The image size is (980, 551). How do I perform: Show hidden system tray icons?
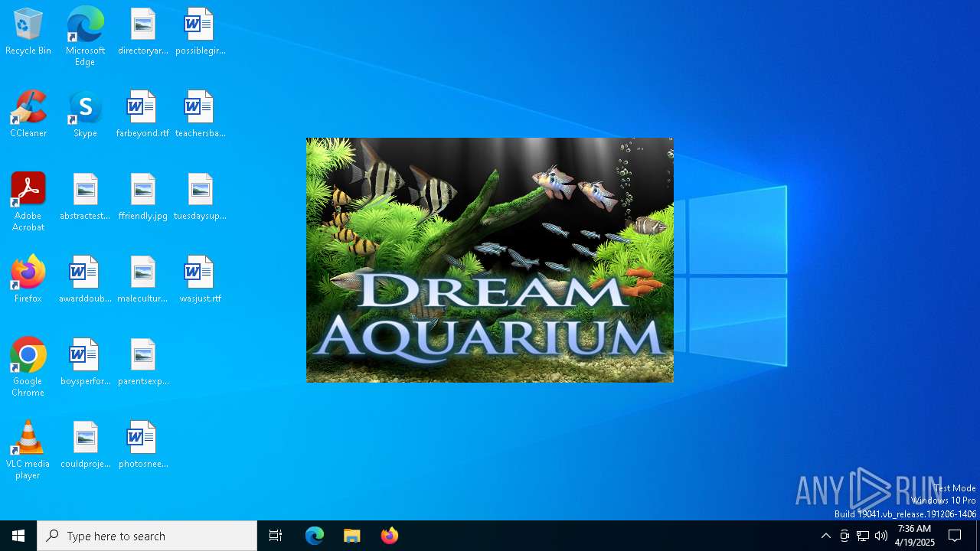click(x=825, y=536)
